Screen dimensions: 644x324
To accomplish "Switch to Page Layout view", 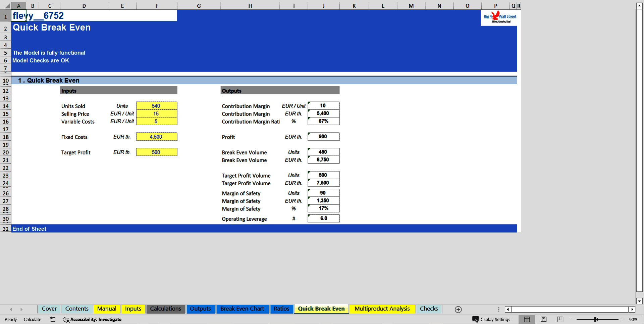I will pos(543,319).
